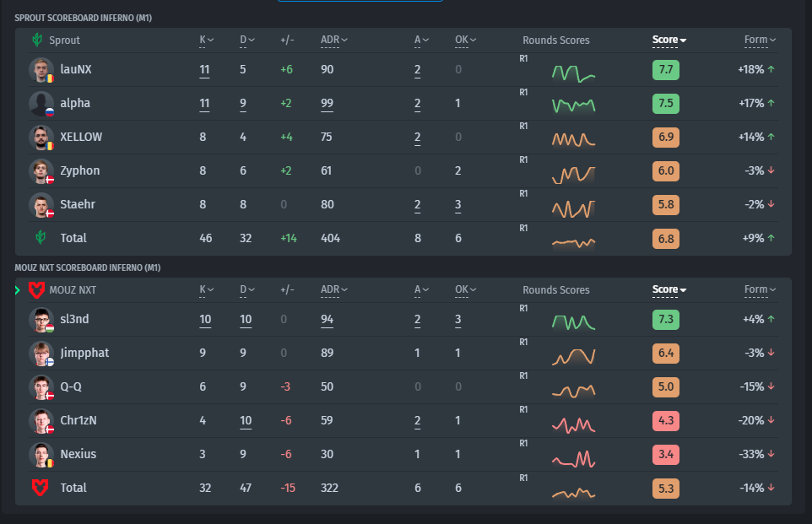Click the MOUZ NXT heart logo in header

tap(36, 290)
